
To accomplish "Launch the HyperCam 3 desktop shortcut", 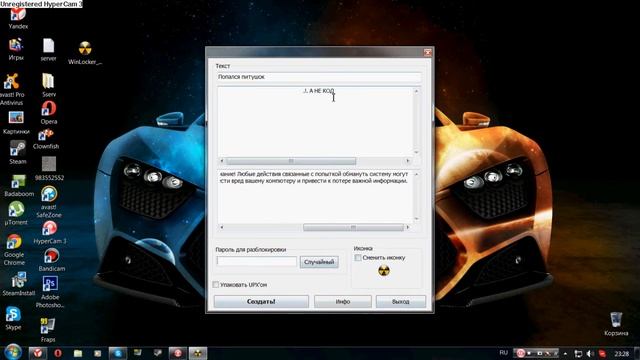I will pyautogui.click(x=49, y=232).
